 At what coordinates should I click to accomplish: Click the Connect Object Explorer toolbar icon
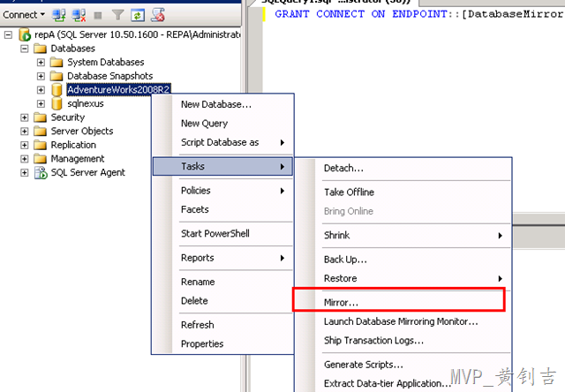59,15
